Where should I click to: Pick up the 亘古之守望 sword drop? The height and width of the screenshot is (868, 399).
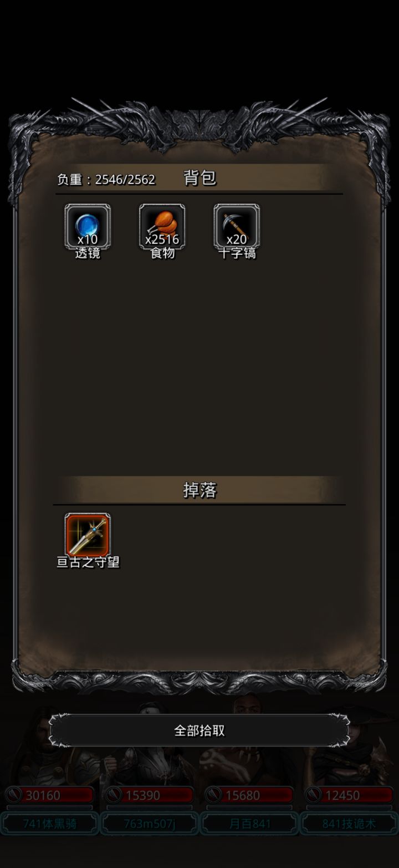(x=88, y=535)
